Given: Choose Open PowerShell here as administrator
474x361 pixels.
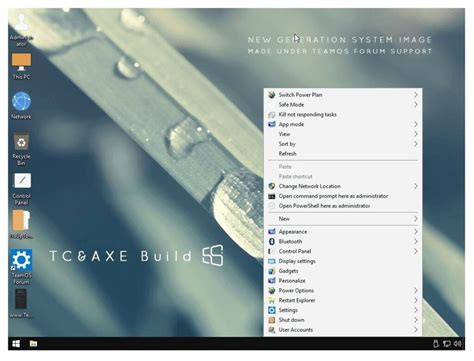Looking at the screenshot, I should 343,206.
